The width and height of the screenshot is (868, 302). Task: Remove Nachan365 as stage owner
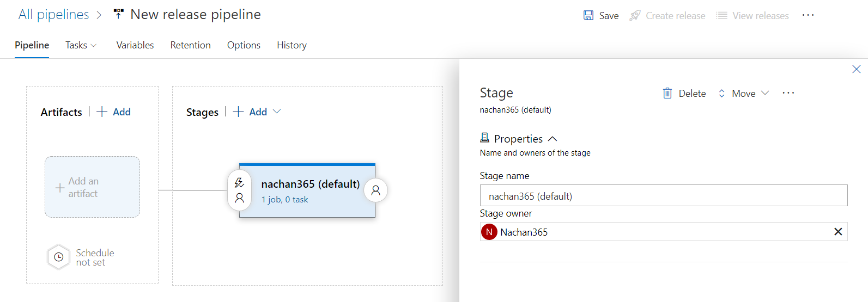838,232
